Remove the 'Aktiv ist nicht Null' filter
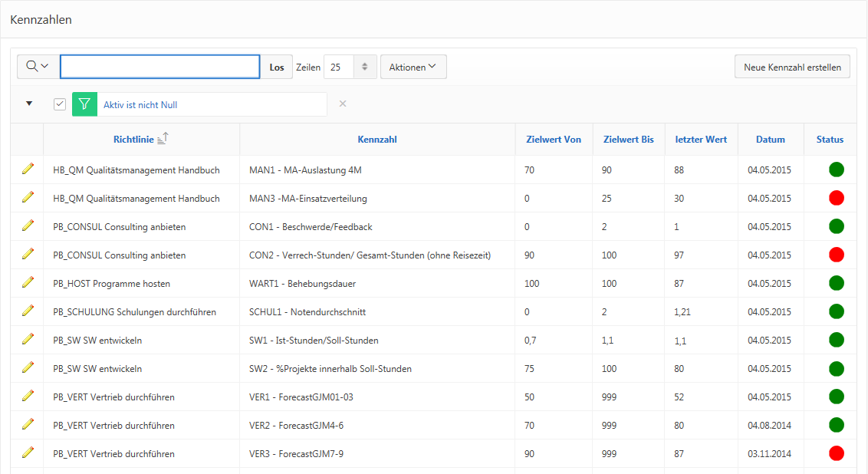This screenshot has width=868, height=474. click(343, 104)
